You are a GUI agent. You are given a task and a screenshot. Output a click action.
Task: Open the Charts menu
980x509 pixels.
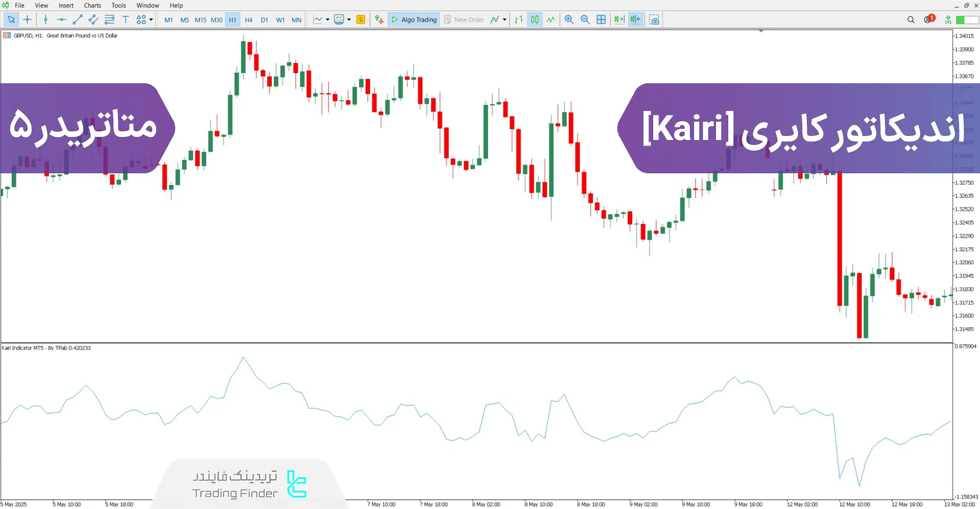click(x=92, y=5)
